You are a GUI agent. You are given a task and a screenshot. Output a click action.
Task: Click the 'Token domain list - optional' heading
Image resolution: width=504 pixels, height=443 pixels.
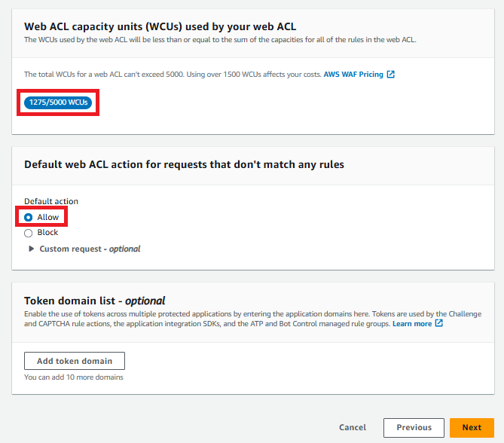(94, 301)
